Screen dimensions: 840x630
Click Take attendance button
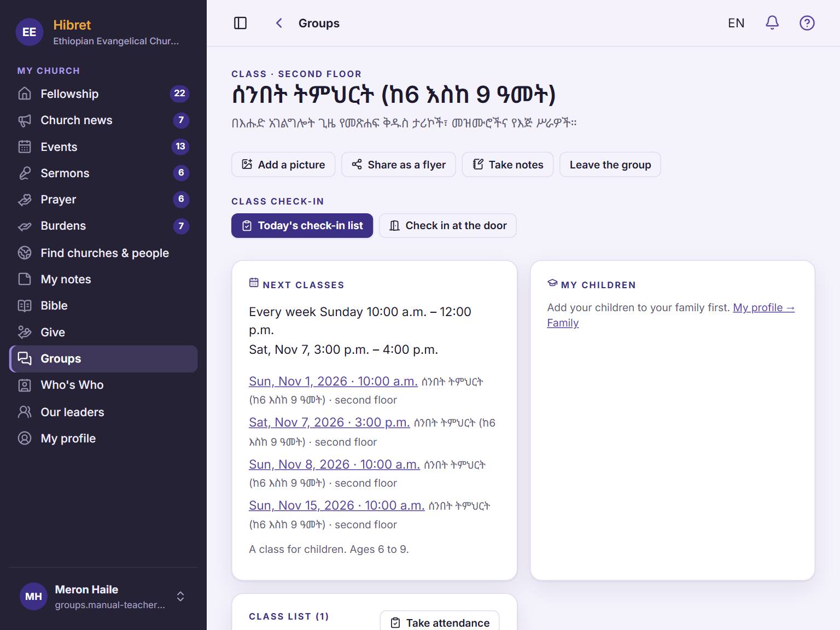(440, 623)
